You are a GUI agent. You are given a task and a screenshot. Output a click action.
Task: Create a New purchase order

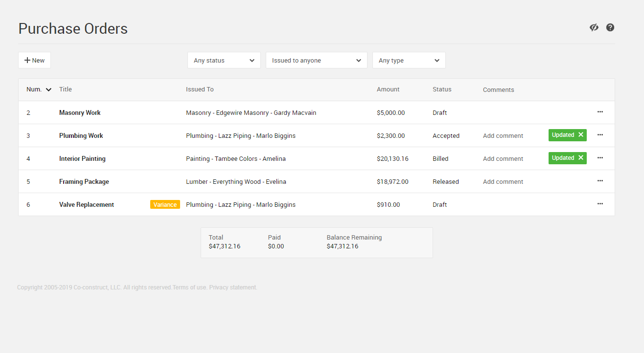pyautogui.click(x=34, y=60)
